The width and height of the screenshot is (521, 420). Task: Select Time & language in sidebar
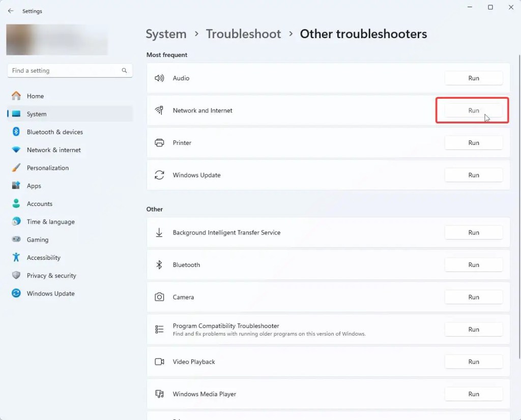tap(50, 222)
